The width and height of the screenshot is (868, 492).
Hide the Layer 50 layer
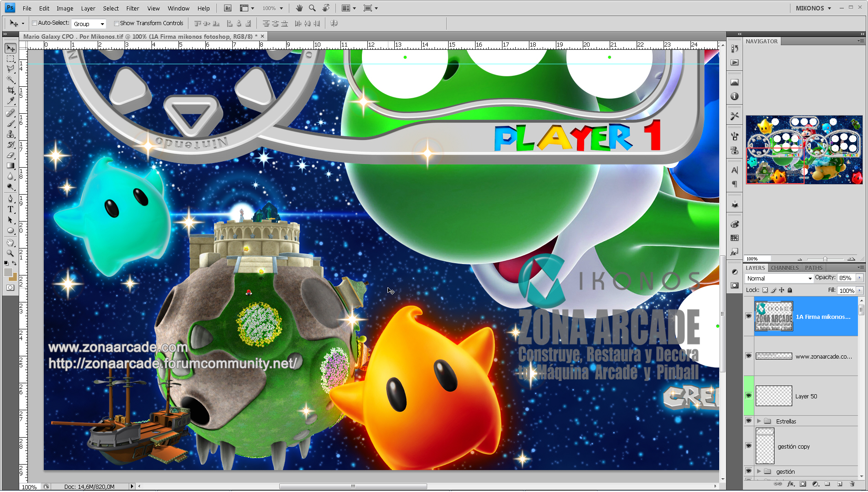click(748, 395)
